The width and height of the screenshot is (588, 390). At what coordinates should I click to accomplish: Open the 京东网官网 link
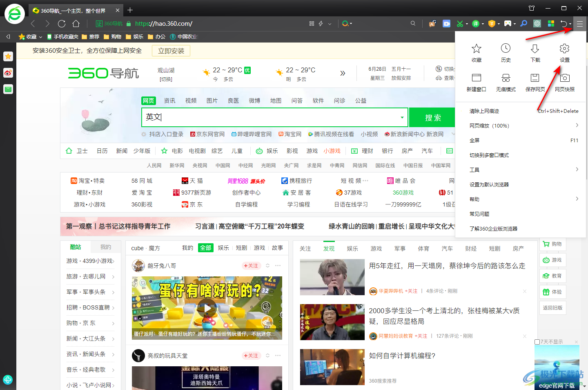(207, 134)
